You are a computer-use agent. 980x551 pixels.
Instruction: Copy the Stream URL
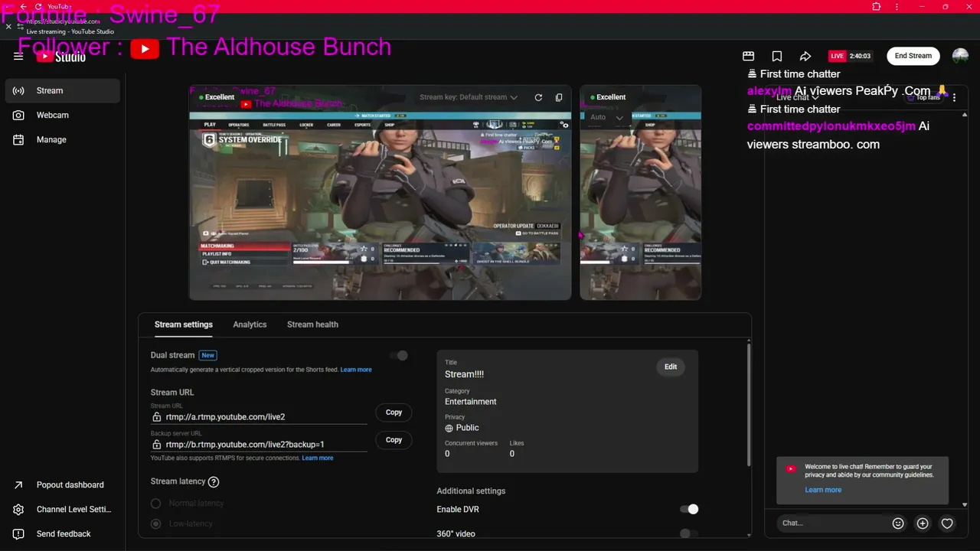[394, 412]
